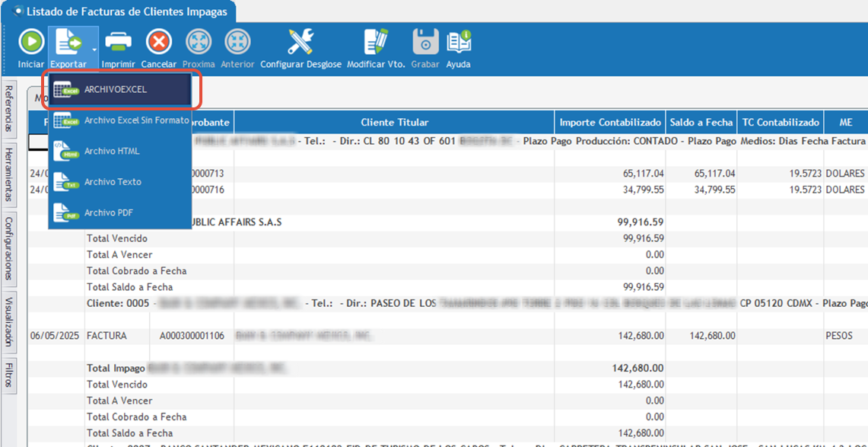The image size is (868, 447).
Task: Select the 06/05/2025 date cell
Action: coord(56,336)
